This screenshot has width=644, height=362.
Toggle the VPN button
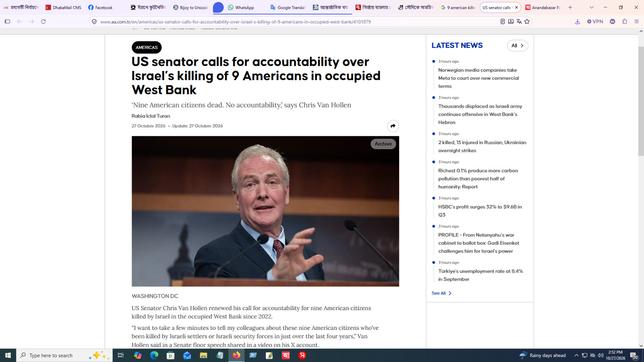click(x=595, y=22)
